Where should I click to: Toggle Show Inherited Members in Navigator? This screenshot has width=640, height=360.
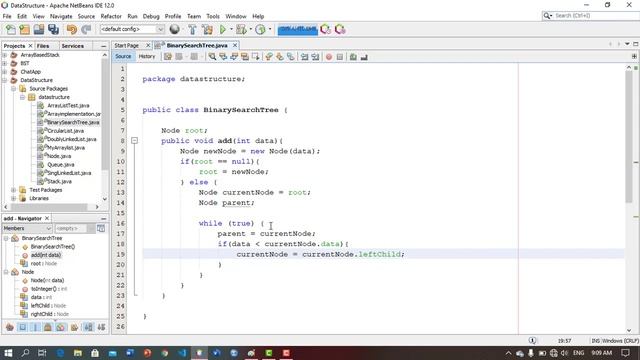click(x=9, y=327)
